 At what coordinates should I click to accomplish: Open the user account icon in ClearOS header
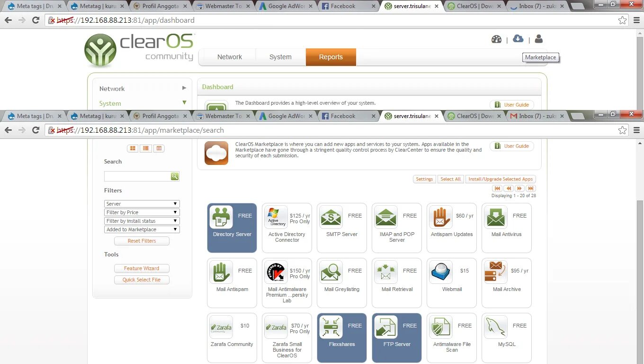pyautogui.click(x=539, y=39)
